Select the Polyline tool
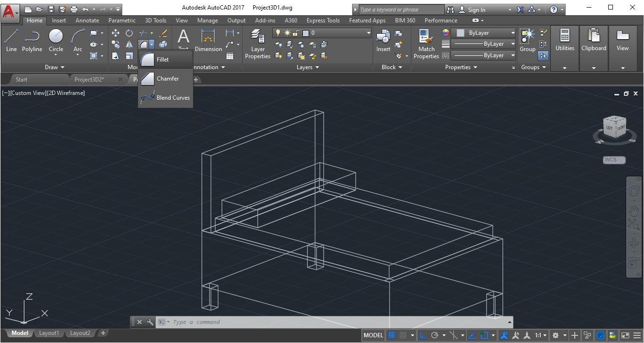The image size is (644, 343). click(32, 40)
